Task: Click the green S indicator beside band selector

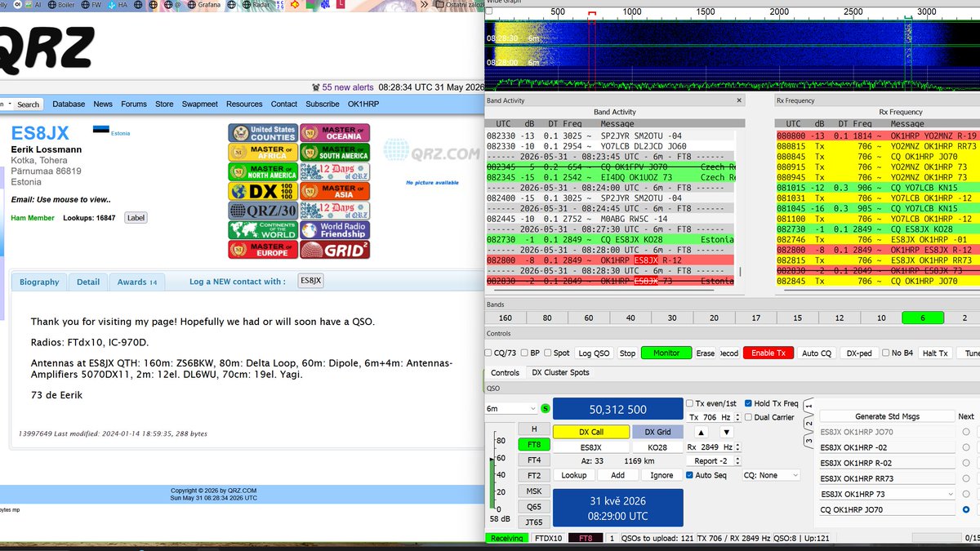Action: pos(545,409)
